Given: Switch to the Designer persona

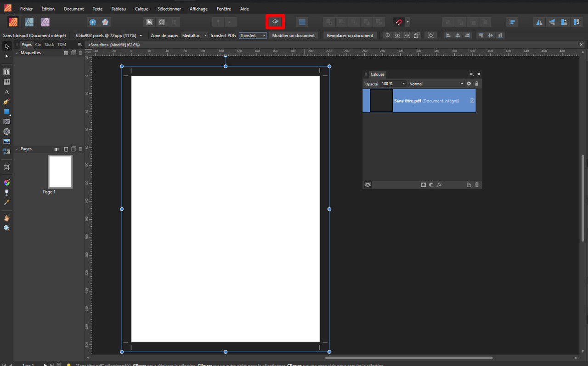Looking at the screenshot, I should pyautogui.click(x=29, y=22).
